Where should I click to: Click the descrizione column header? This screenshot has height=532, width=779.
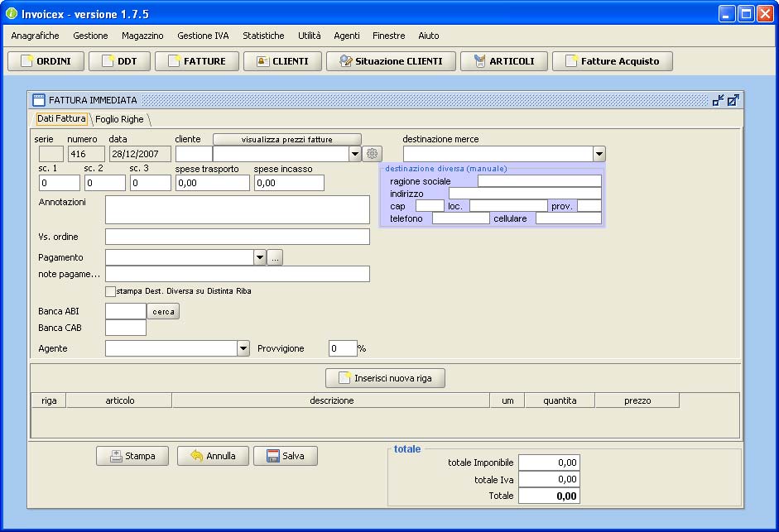pyautogui.click(x=331, y=400)
